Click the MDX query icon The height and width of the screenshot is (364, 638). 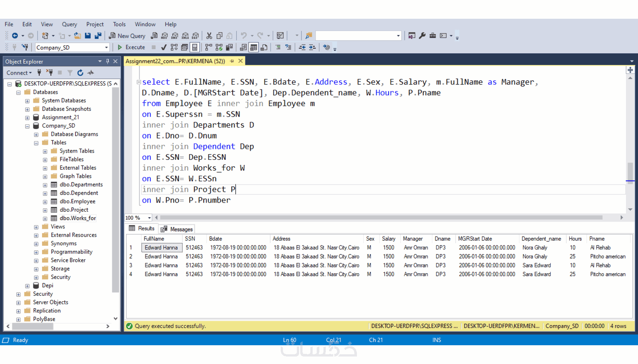point(164,36)
